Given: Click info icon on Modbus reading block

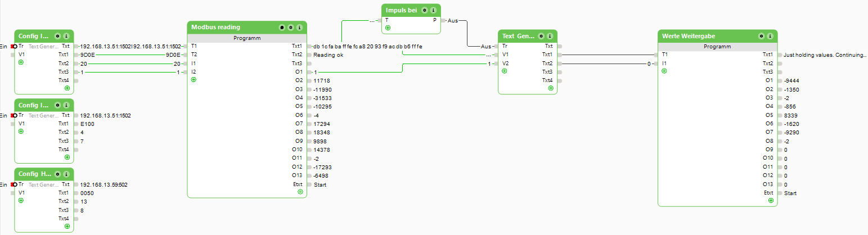Looking at the screenshot, I should point(299,27).
